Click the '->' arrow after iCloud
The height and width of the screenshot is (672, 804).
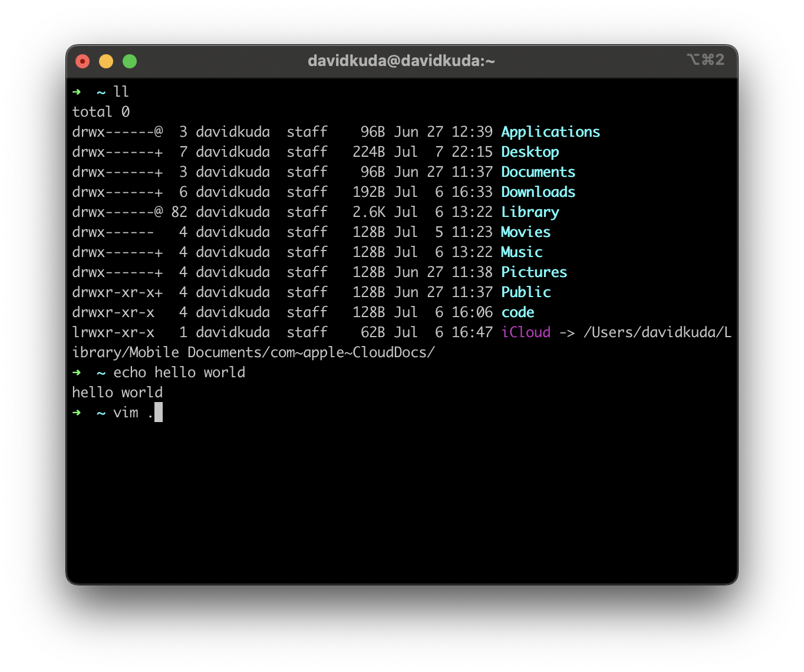tap(567, 333)
